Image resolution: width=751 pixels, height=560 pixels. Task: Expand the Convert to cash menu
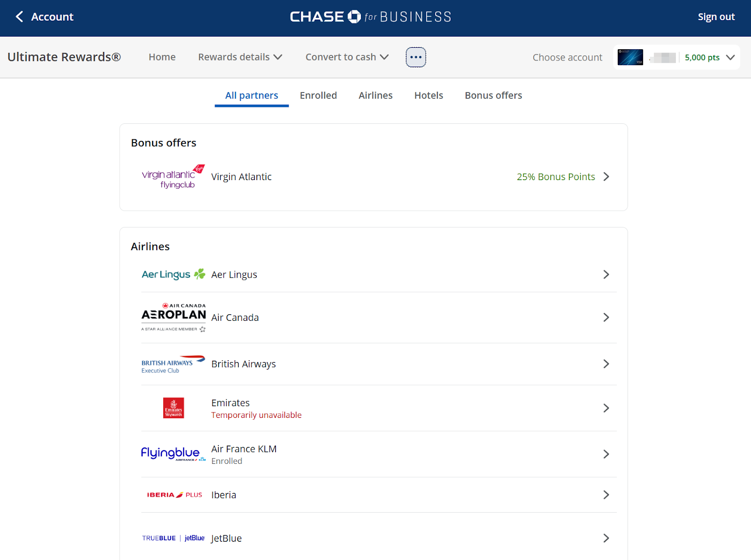(x=347, y=57)
